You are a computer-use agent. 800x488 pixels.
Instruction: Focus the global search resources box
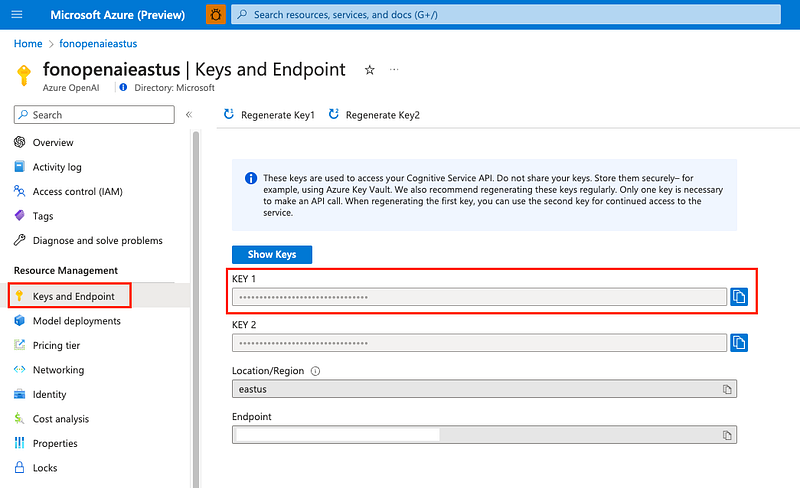pos(506,15)
